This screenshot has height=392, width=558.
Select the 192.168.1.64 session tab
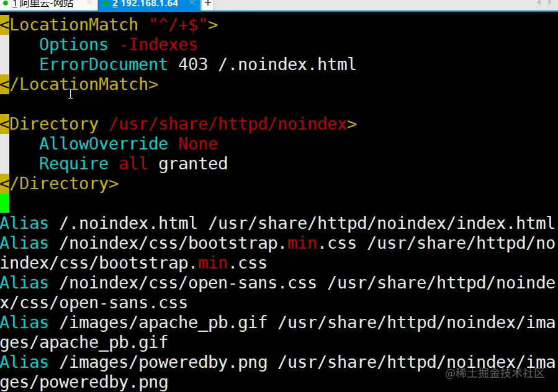click(148, 4)
